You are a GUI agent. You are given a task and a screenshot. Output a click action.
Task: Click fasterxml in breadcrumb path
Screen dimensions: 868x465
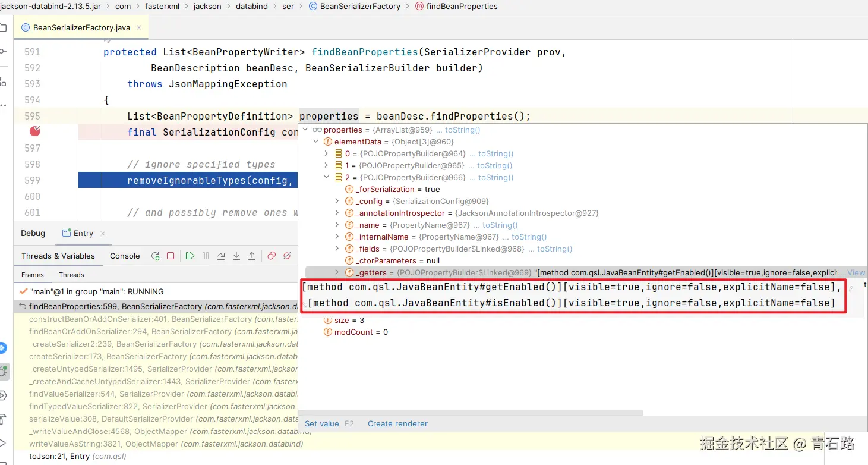163,6
